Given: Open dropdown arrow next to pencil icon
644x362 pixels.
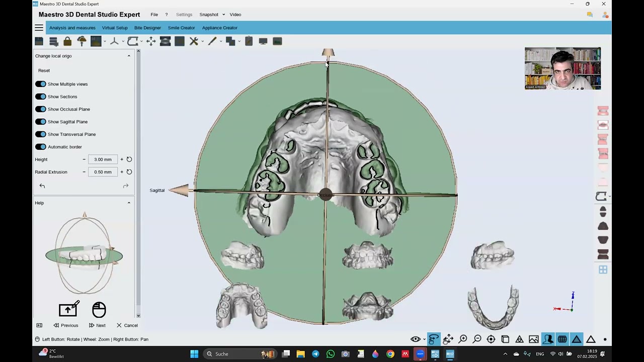Looking at the screenshot, I should 220,42.
